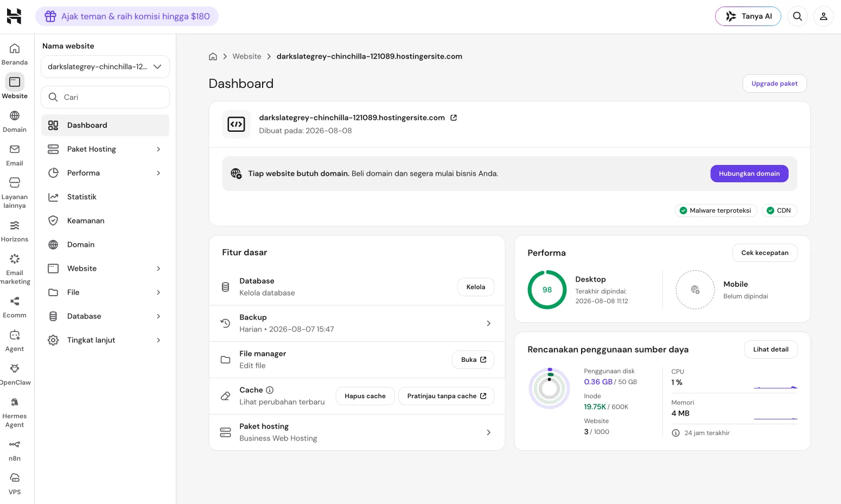Expand the Tingkat lanjut menu
This screenshot has width=841, height=504.
[x=105, y=340]
